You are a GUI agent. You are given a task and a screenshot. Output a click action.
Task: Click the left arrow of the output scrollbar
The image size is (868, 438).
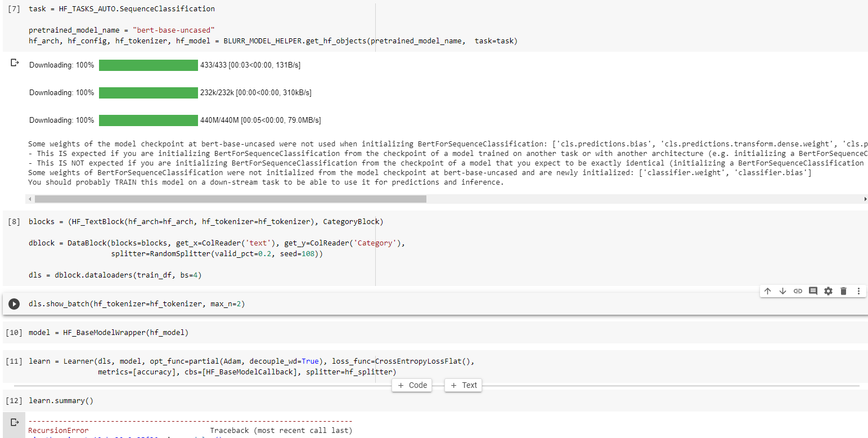pyautogui.click(x=29, y=199)
